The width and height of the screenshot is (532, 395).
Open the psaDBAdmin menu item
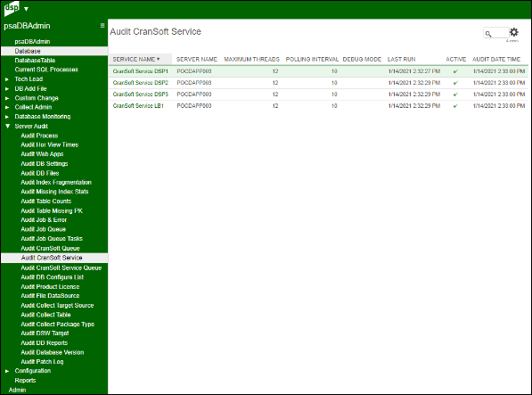[x=32, y=41]
